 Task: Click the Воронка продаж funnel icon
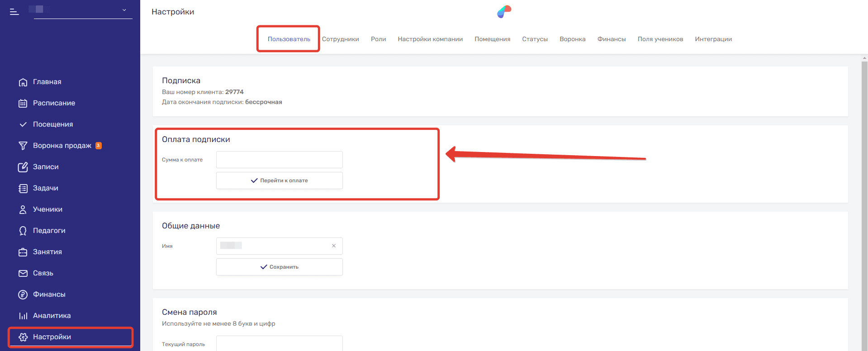pyautogui.click(x=23, y=146)
